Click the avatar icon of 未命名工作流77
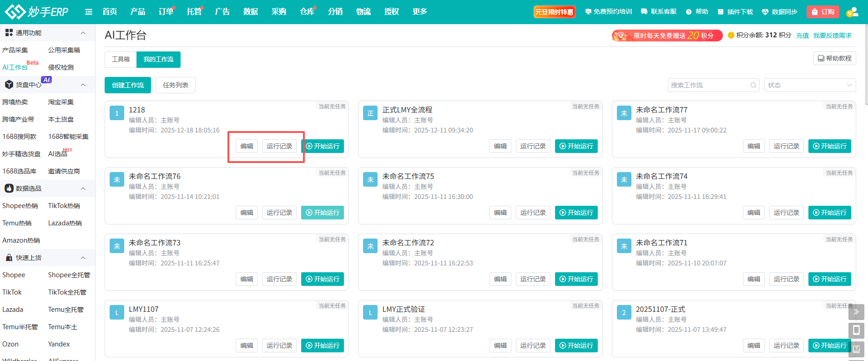 [624, 113]
